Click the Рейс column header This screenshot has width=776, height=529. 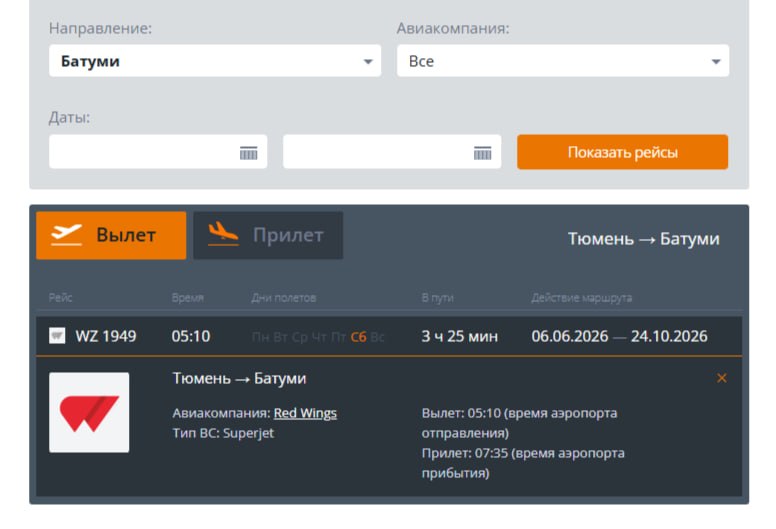tap(60, 298)
